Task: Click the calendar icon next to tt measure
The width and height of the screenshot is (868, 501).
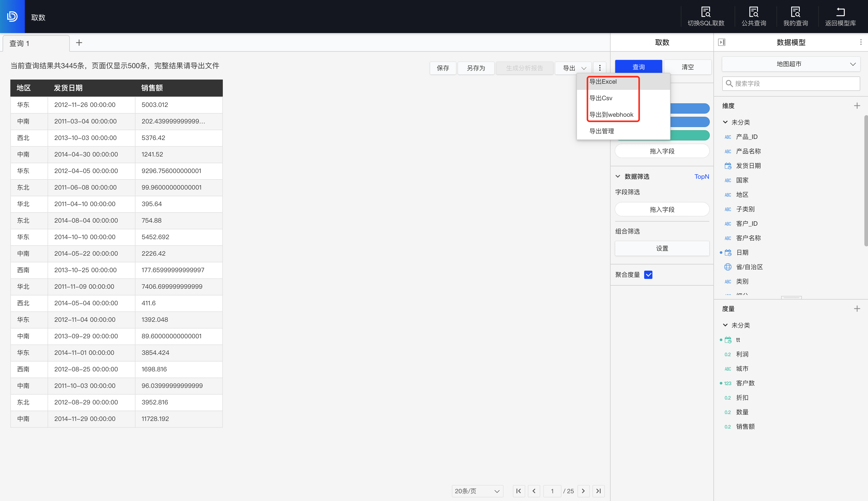Action: 728,340
